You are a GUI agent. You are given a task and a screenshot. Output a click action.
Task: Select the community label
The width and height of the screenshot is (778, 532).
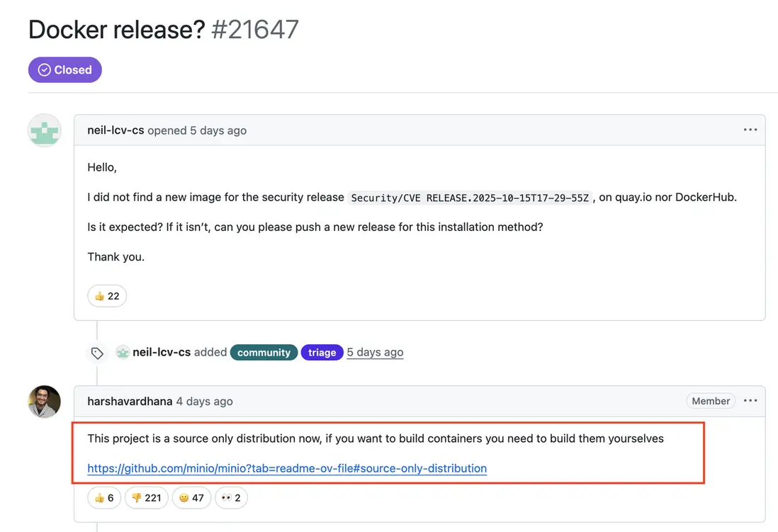tap(264, 353)
